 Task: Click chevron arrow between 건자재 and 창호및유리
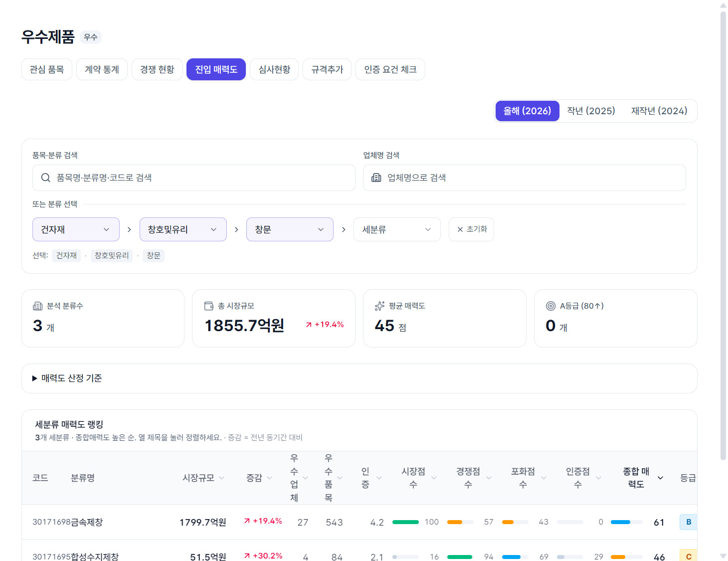point(129,229)
